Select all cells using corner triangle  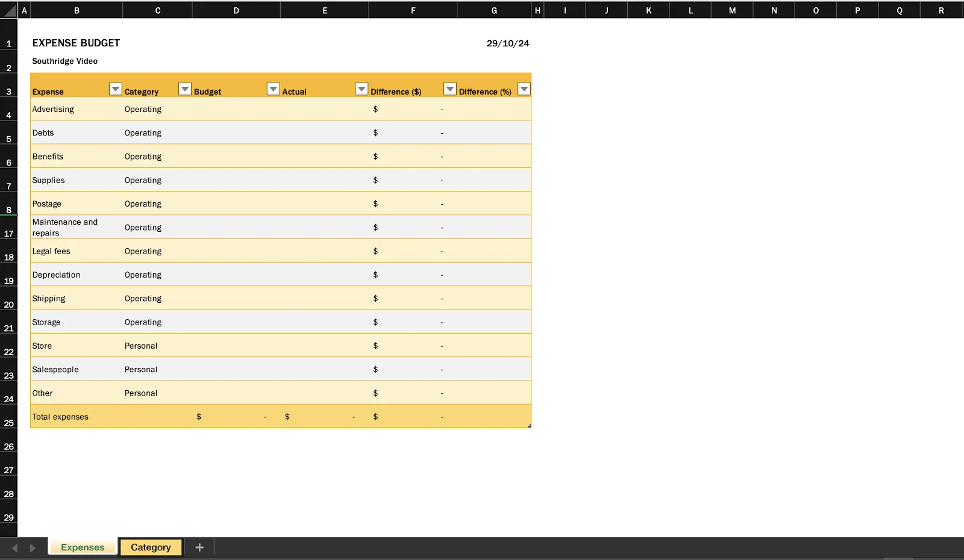coord(9,10)
